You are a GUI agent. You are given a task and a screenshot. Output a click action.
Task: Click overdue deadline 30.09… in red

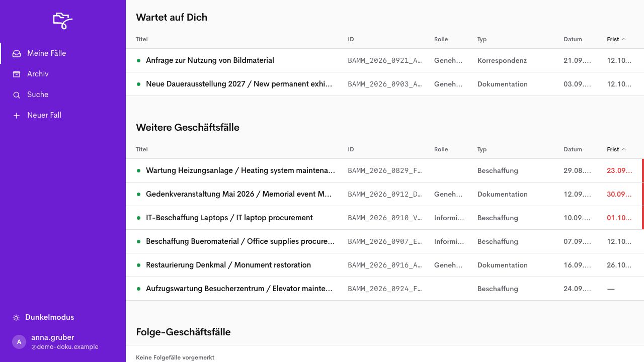(x=619, y=194)
